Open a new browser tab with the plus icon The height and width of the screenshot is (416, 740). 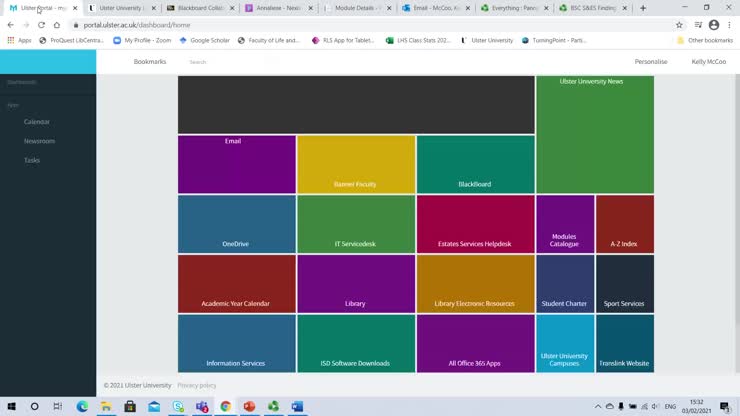point(643,8)
